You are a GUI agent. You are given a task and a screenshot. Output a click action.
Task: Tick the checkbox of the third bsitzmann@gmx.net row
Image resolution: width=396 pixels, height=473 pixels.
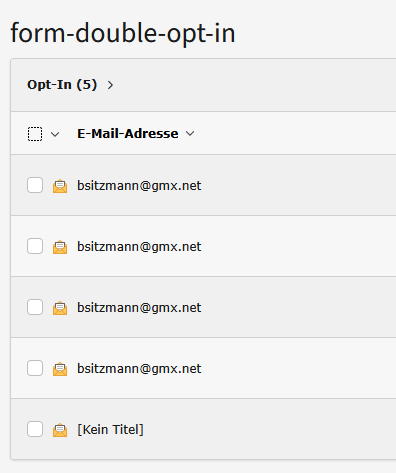(x=35, y=307)
